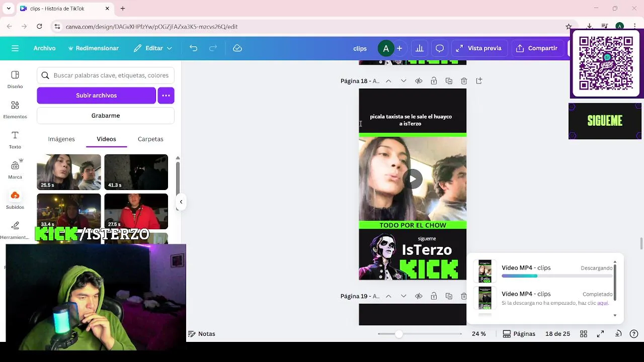Image resolution: width=644 pixels, height=362 pixels.
Task: Select the 41.3 s uploaded video thumbnail
Action: pyautogui.click(x=136, y=172)
